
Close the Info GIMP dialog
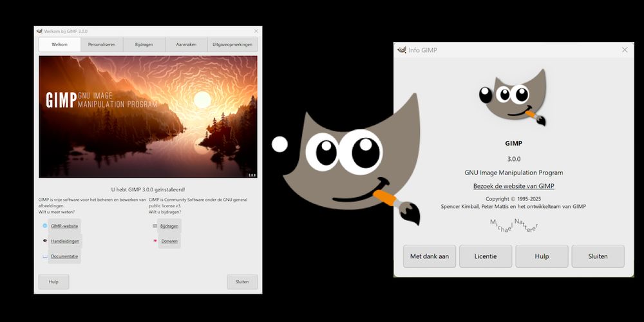pos(625,50)
